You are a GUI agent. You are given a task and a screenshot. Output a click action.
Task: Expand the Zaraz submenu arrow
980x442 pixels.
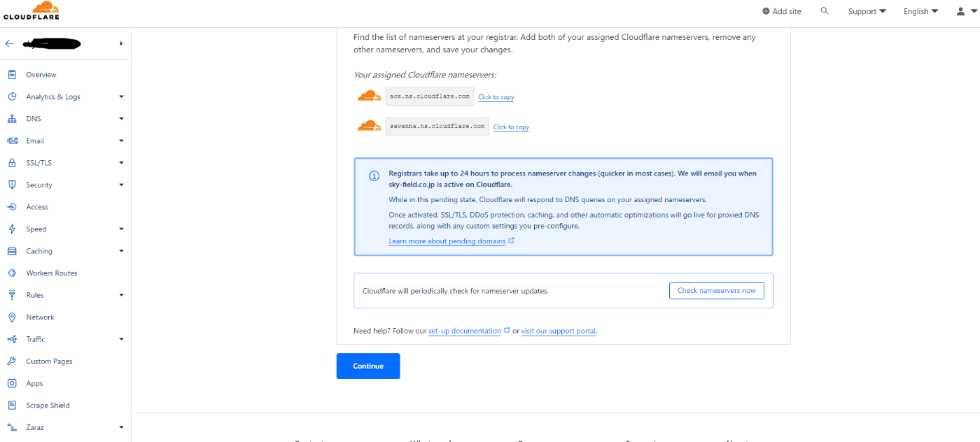point(121,427)
